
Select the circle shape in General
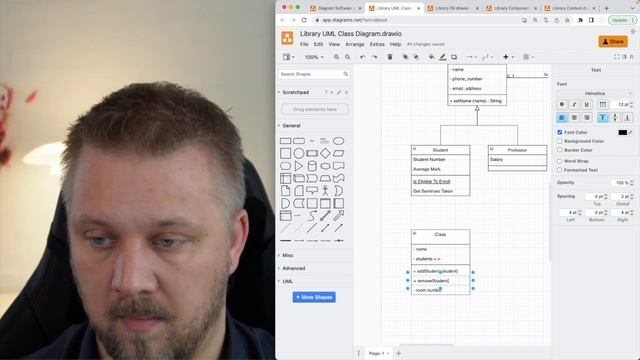coord(299,153)
